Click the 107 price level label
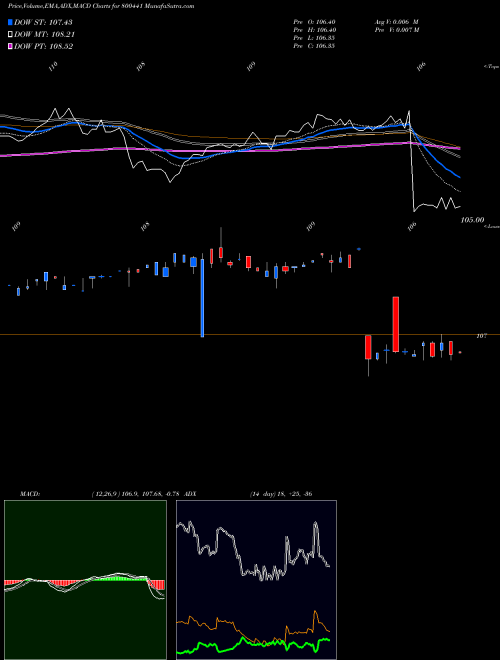The height and width of the screenshot is (660, 500). click(481, 336)
